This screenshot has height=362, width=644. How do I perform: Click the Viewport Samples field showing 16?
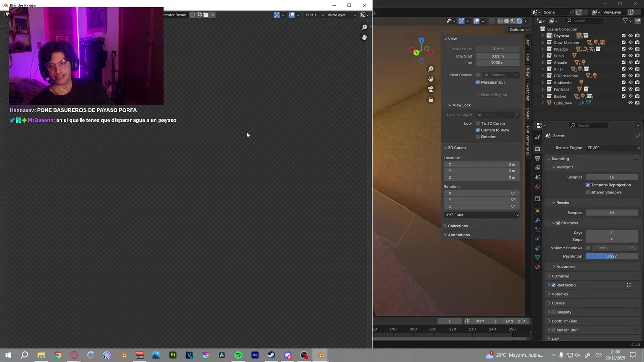(x=612, y=177)
